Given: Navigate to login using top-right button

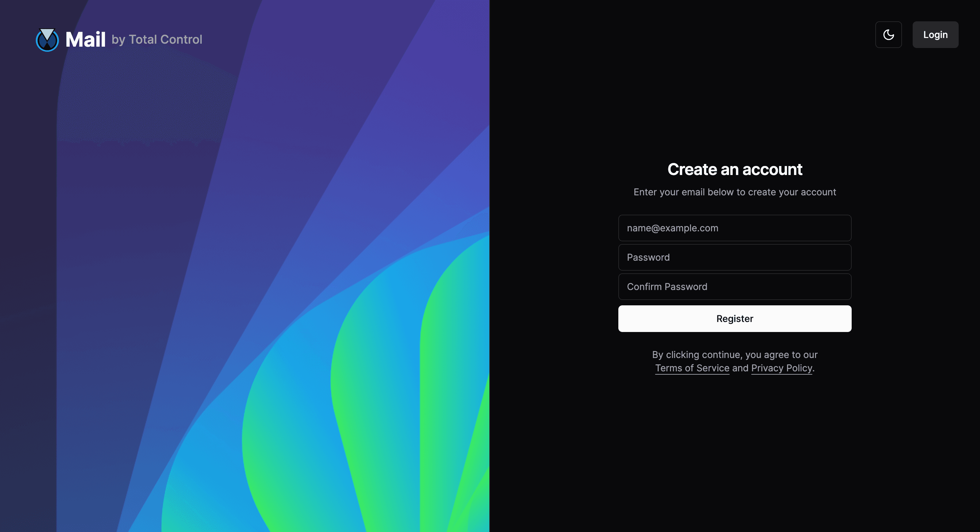Looking at the screenshot, I should pos(935,35).
